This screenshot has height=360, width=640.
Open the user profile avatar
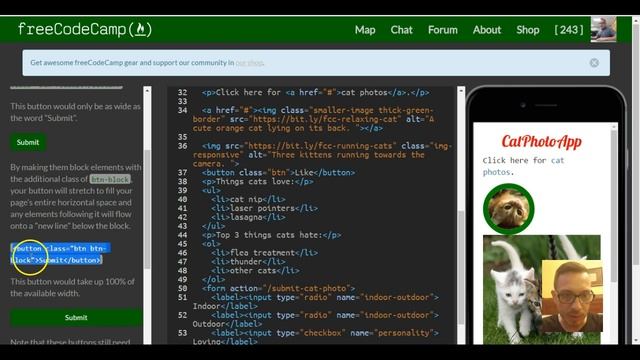tap(603, 29)
